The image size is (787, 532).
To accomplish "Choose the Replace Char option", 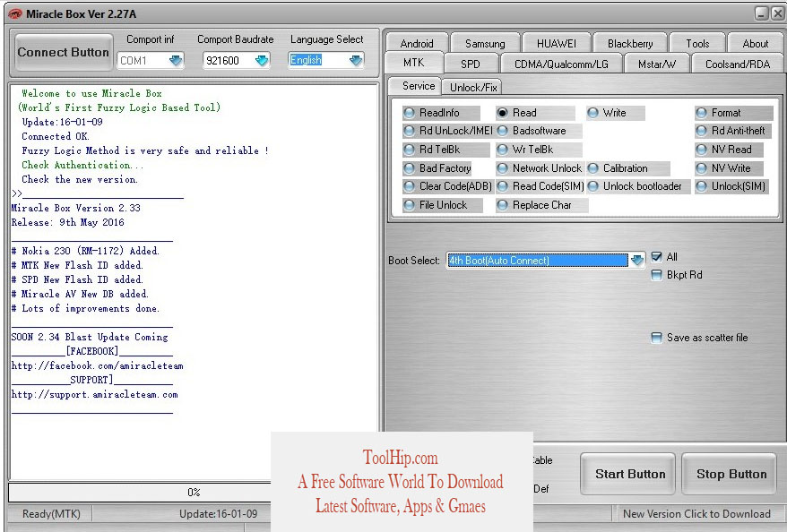I will coord(541,205).
